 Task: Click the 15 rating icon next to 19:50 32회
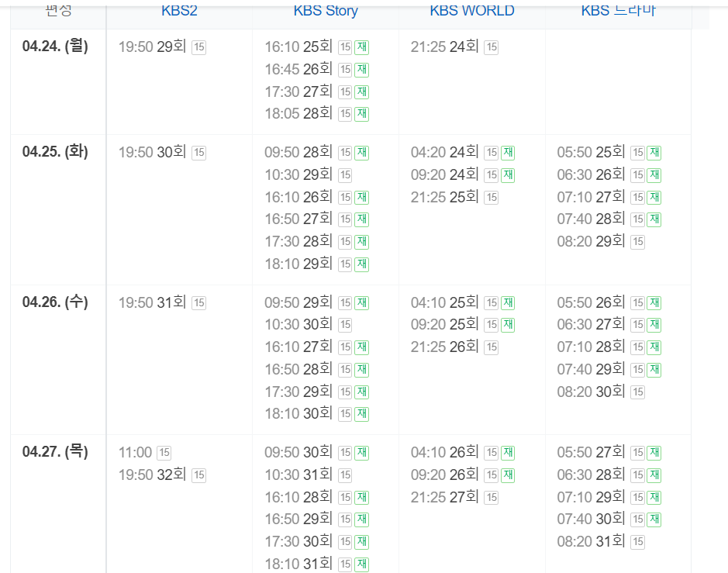click(x=198, y=475)
